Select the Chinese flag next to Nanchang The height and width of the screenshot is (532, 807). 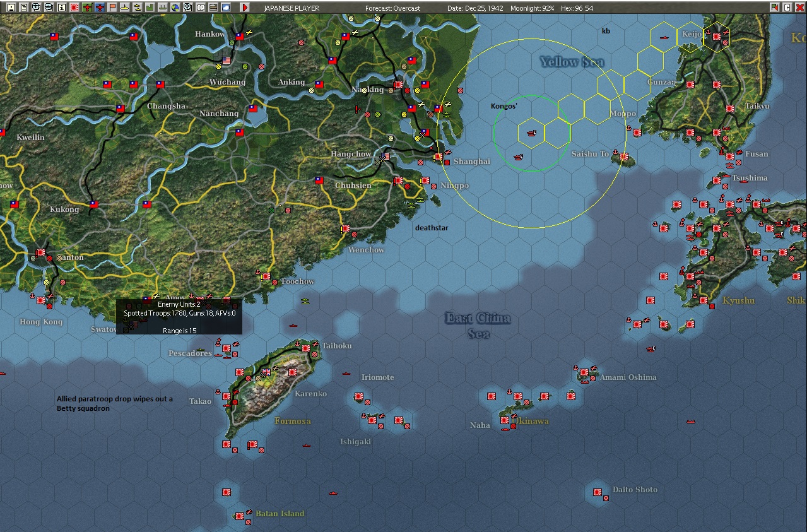point(253,109)
